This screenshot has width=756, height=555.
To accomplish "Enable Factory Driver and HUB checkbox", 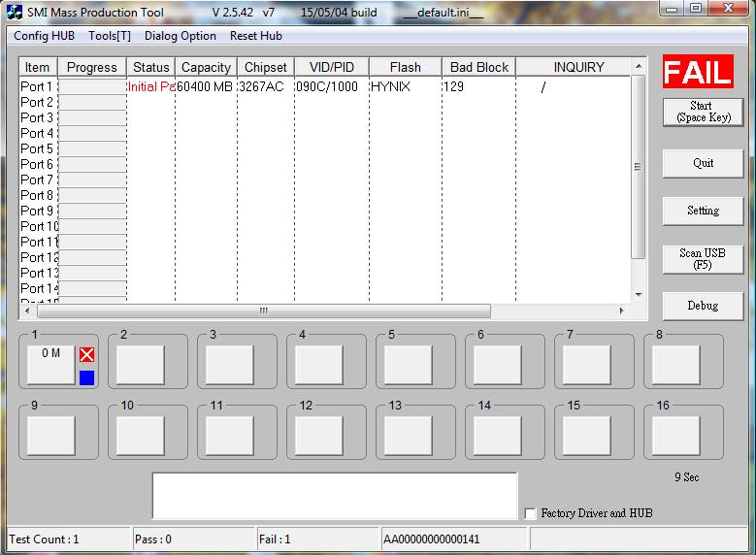I will click(530, 513).
